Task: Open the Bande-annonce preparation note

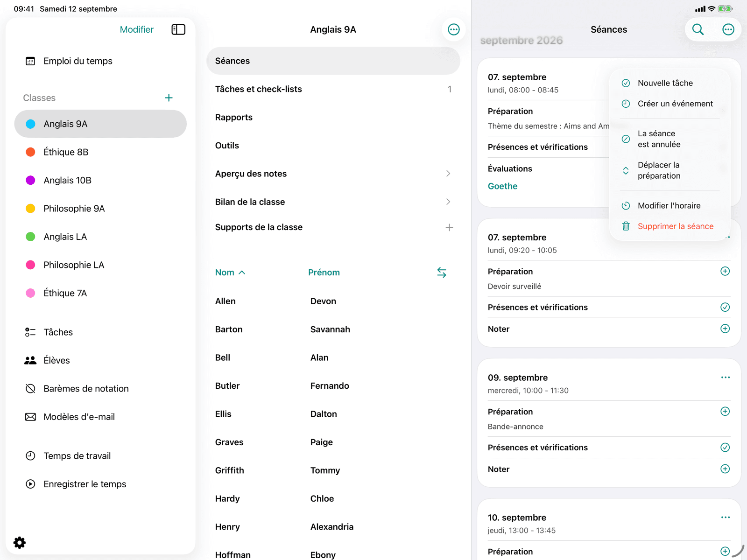Action: [x=515, y=427]
